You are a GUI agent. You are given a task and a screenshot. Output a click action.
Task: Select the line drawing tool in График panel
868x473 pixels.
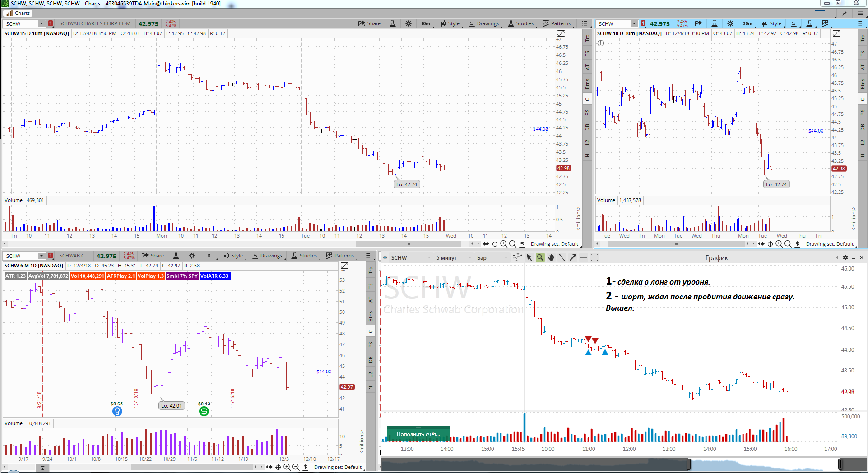[562, 257]
